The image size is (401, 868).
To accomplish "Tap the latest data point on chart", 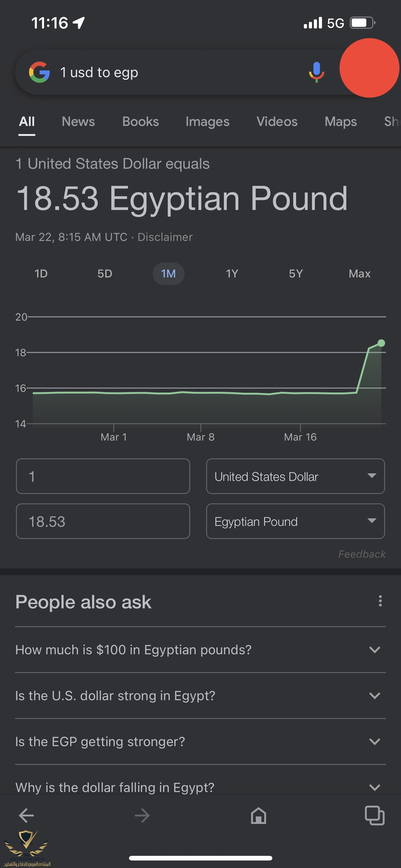I will [381, 343].
